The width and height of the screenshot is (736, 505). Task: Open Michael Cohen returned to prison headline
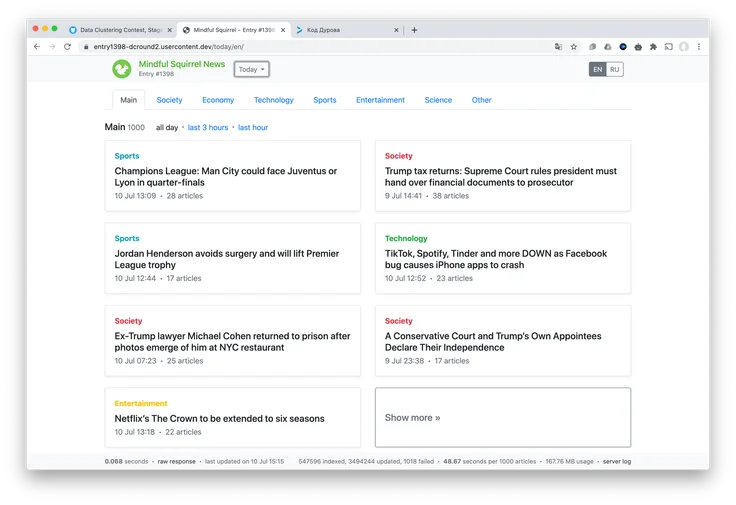(232, 342)
